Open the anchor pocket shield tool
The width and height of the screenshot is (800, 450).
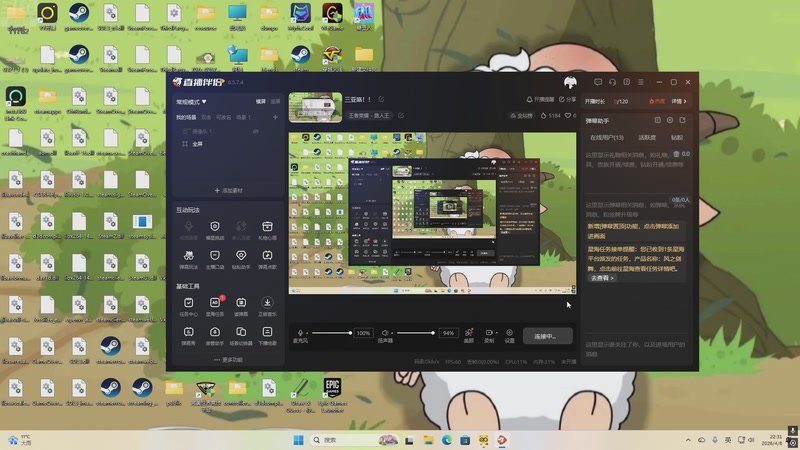point(215,256)
